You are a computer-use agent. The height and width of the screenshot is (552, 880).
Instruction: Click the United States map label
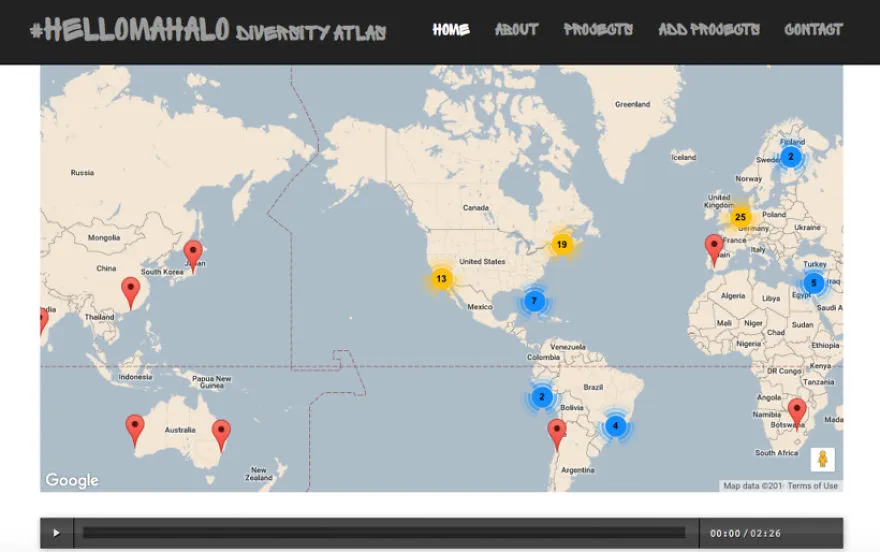(x=482, y=261)
